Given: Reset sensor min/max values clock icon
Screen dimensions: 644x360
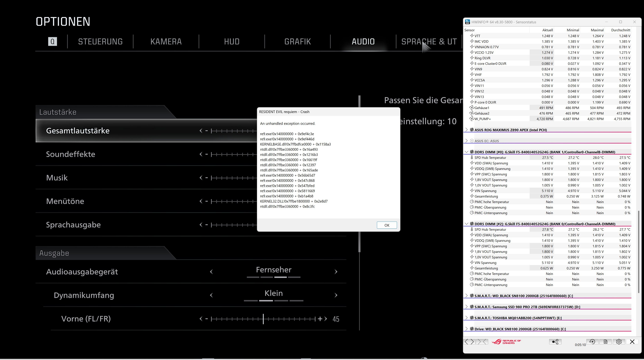Looking at the screenshot, I should click(592, 342).
